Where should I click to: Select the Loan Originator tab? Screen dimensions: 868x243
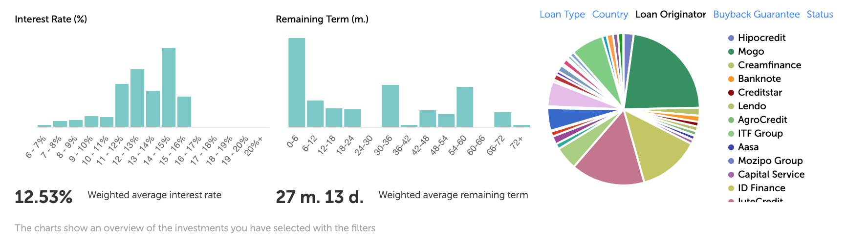[671, 15]
